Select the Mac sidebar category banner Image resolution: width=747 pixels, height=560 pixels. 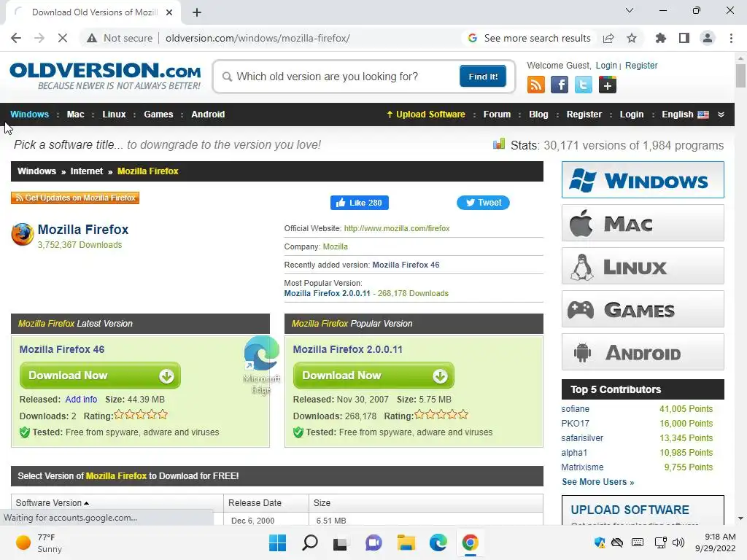coord(643,223)
